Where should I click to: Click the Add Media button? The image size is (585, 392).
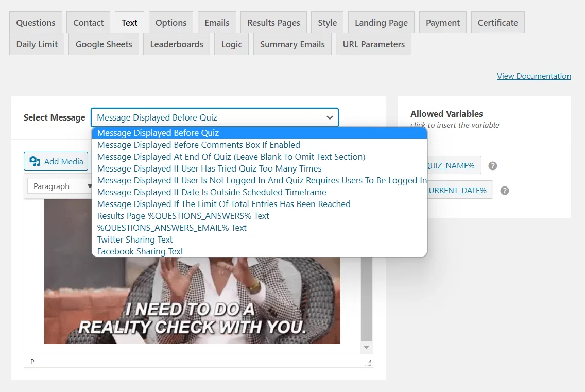(x=56, y=161)
